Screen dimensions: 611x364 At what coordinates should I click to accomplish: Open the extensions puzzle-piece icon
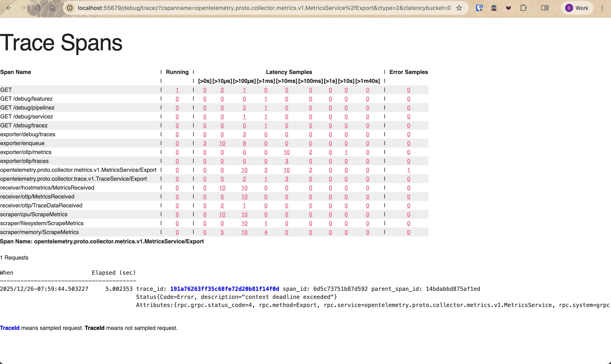[523, 8]
